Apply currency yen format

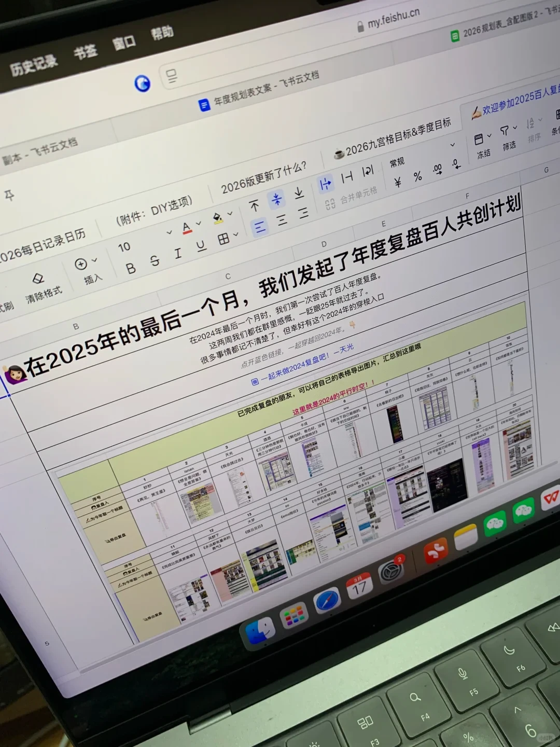pyautogui.click(x=398, y=182)
